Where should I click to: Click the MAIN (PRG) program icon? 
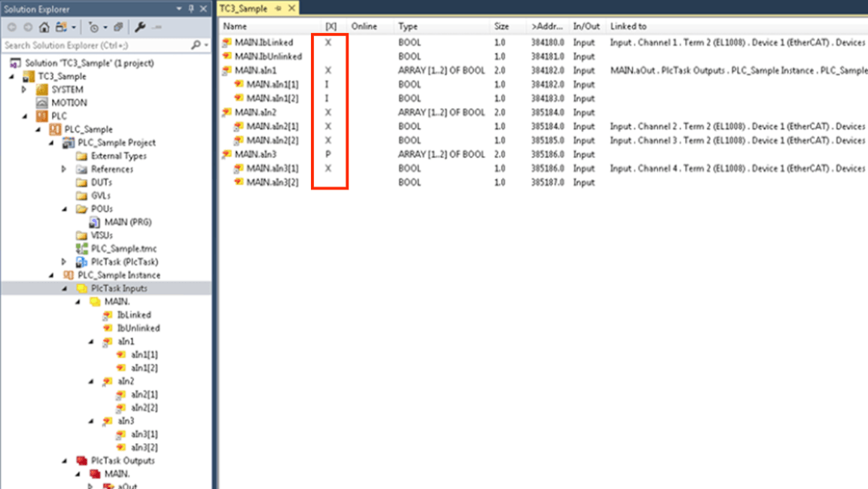click(x=94, y=222)
